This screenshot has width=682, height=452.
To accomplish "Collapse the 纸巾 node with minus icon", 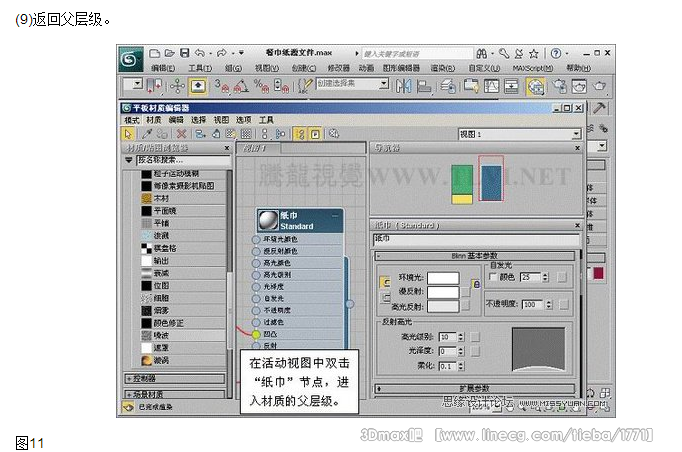I will (335, 216).
